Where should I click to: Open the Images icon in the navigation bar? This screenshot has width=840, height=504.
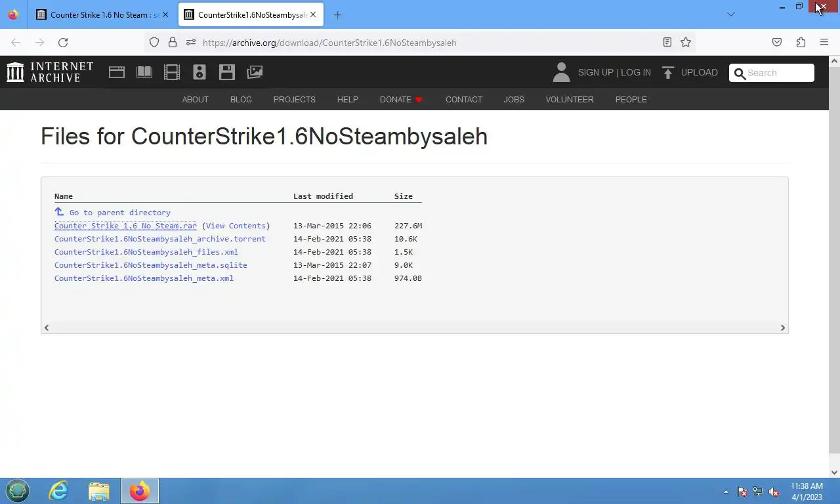coord(255,72)
